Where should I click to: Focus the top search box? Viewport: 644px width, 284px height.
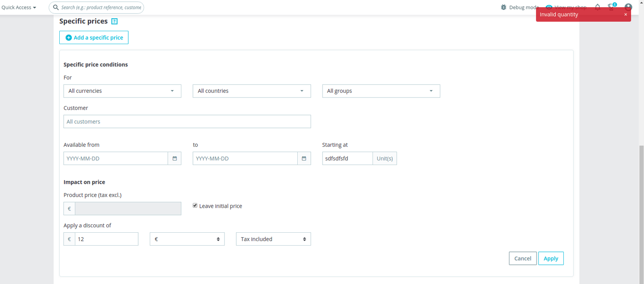[96, 8]
